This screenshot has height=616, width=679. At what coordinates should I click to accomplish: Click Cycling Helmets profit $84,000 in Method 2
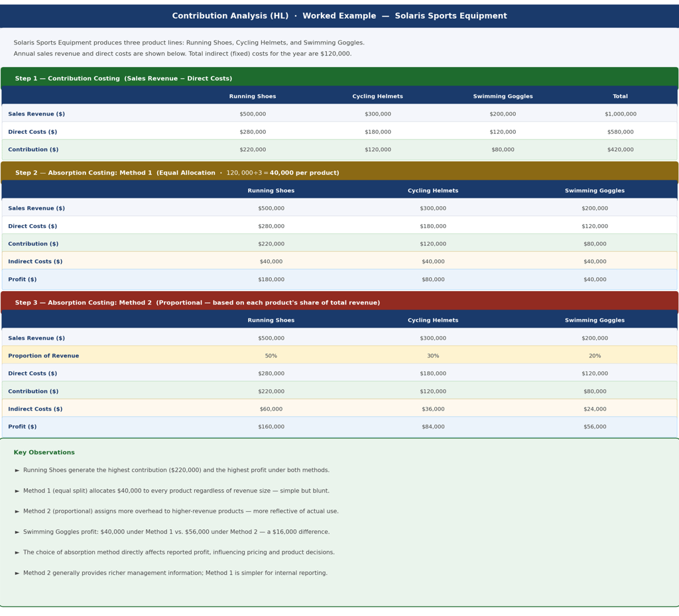coord(433,426)
